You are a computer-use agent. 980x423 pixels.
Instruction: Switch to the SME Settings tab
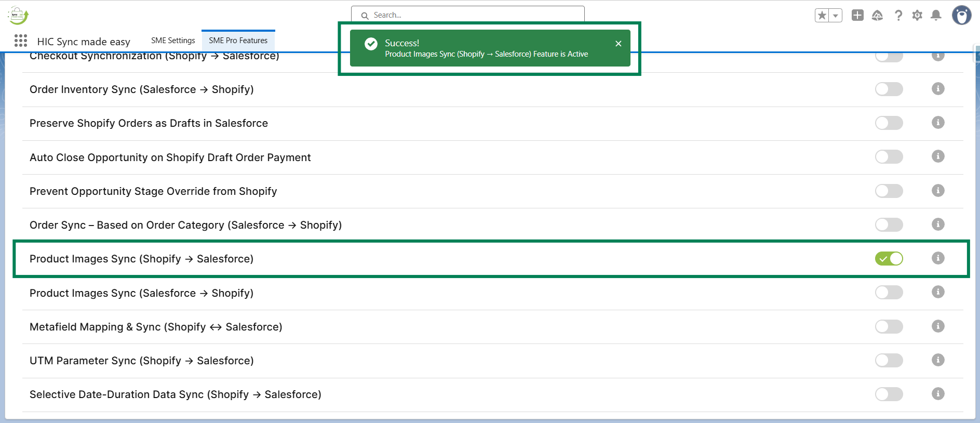(x=173, y=41)
